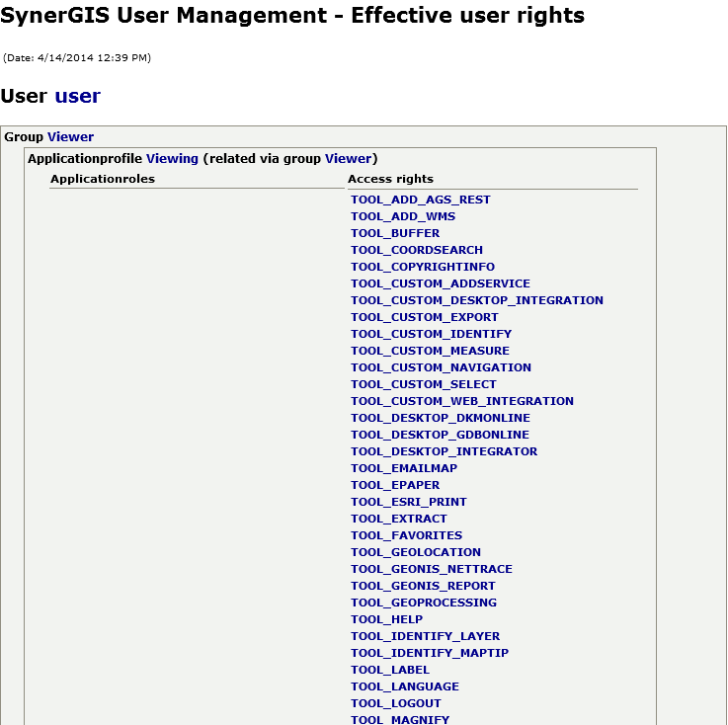Select the TOOL_LABEL link

point(390,670)
